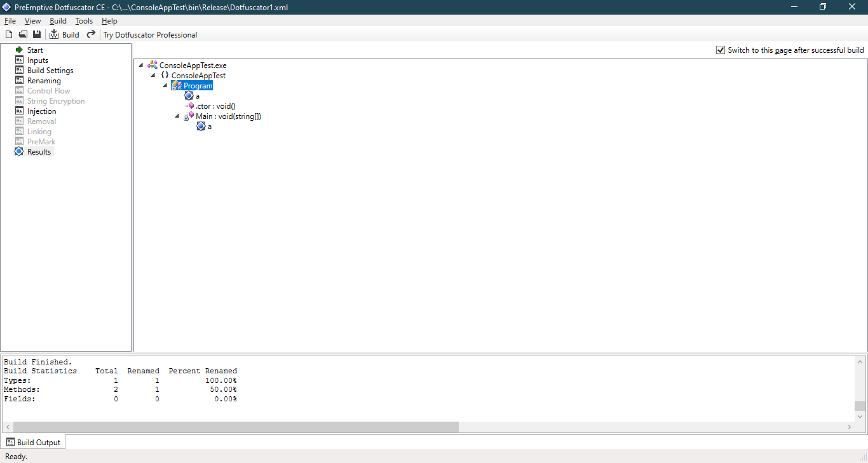This screenshot has height=463, width=868.
Task: Switch to the Build Output tab
Action: click(34, 442)
